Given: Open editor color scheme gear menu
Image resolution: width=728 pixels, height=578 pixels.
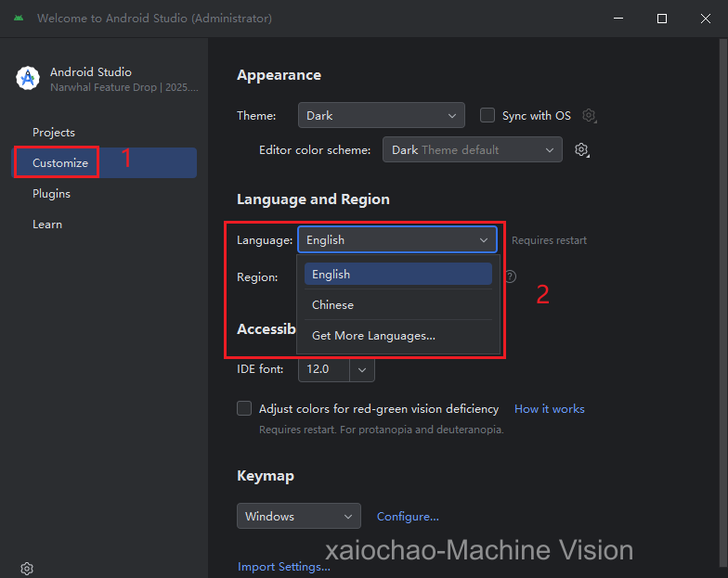Looking at the screenshot, I should tap(581, 150).
